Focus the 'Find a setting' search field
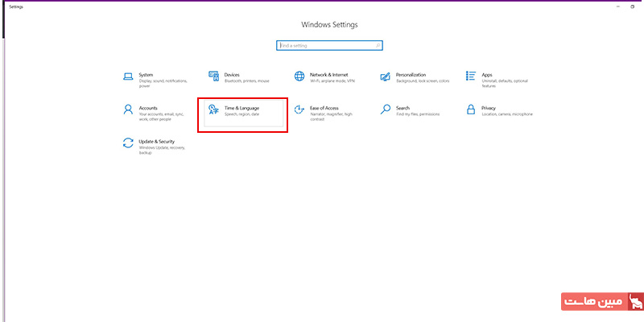Image resolution: width=644 pixels, height=322 pixels. [324, 46]
